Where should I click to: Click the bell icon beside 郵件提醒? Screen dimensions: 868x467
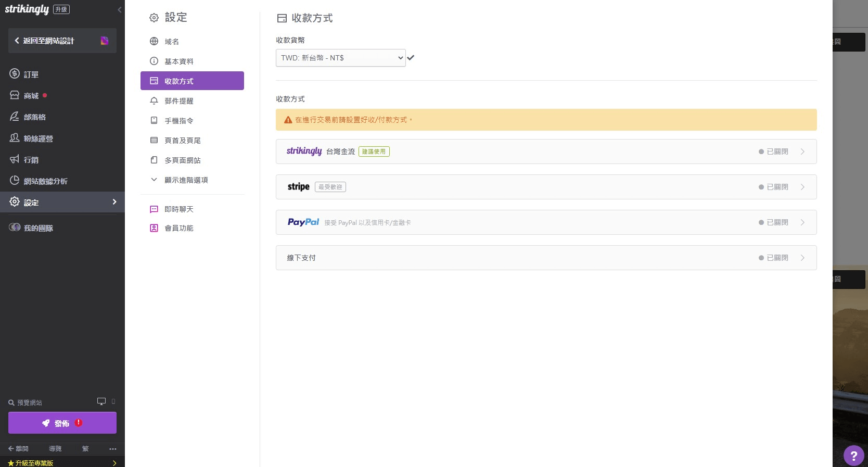[154, 100]
